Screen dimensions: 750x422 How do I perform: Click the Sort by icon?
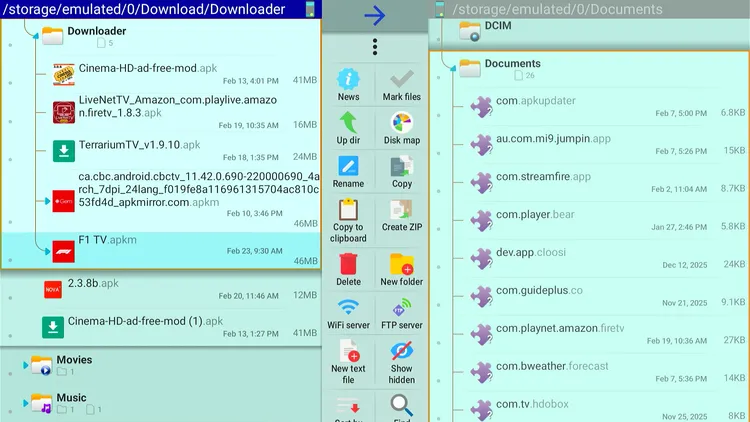pyautogui.click(x=348, y=406)
